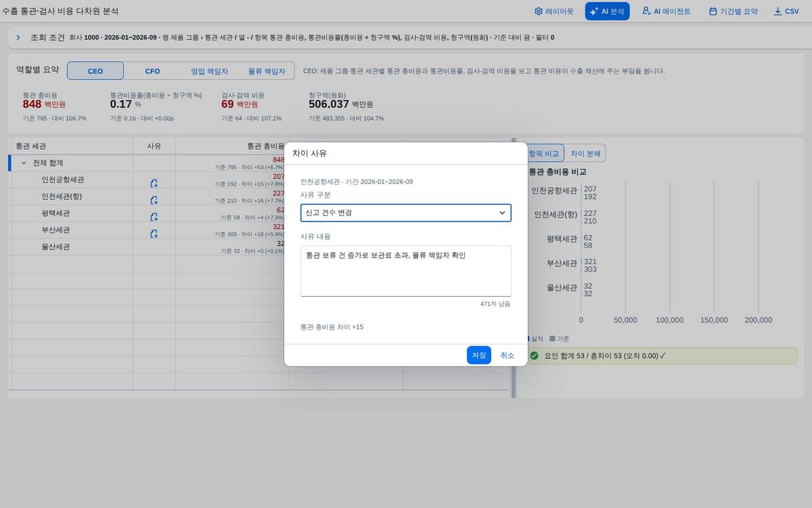Click the 인천공항세관 chart label
812x508 pixels.
(554, 191)
